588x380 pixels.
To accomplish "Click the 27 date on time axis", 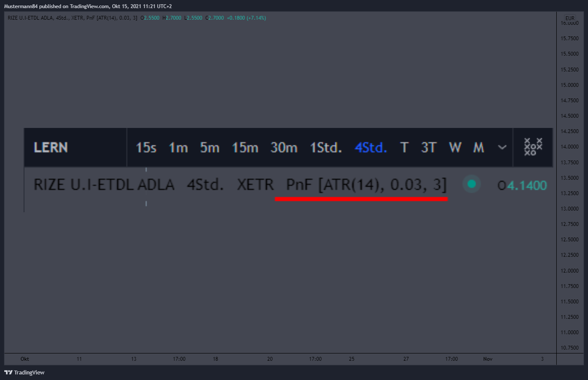I will tap(406, 359).
